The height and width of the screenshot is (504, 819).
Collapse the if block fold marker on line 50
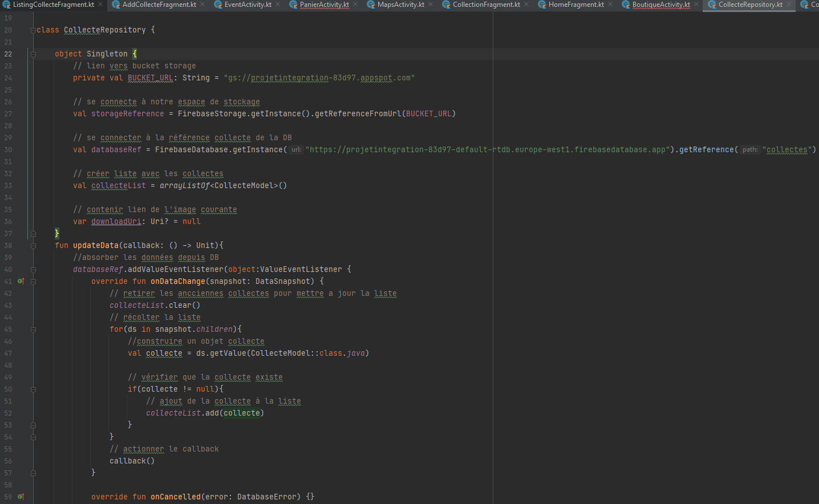[33, 389]
